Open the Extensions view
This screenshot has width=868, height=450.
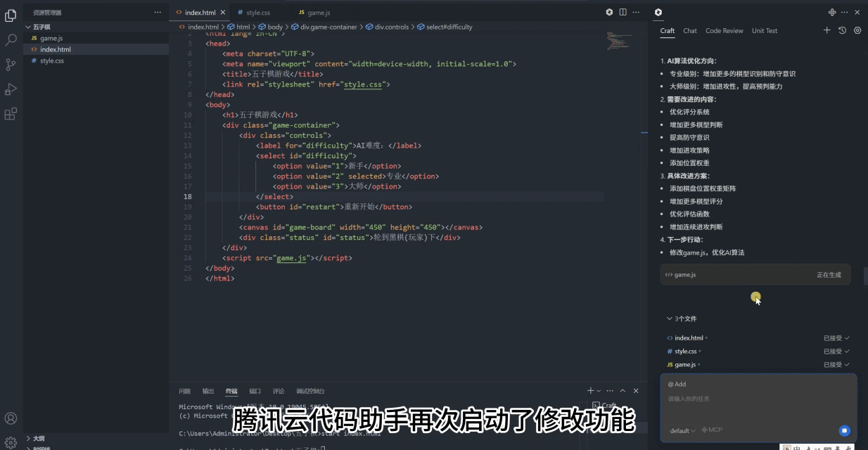[x=11, y=114]
